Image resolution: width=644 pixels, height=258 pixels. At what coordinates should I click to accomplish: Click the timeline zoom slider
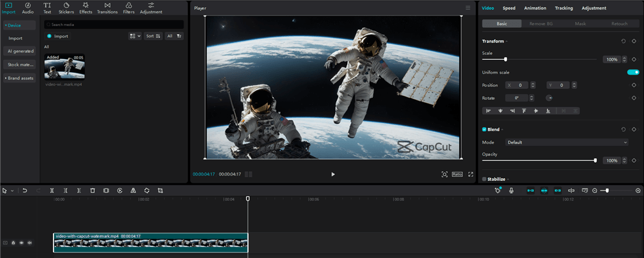tap(607, 190)
